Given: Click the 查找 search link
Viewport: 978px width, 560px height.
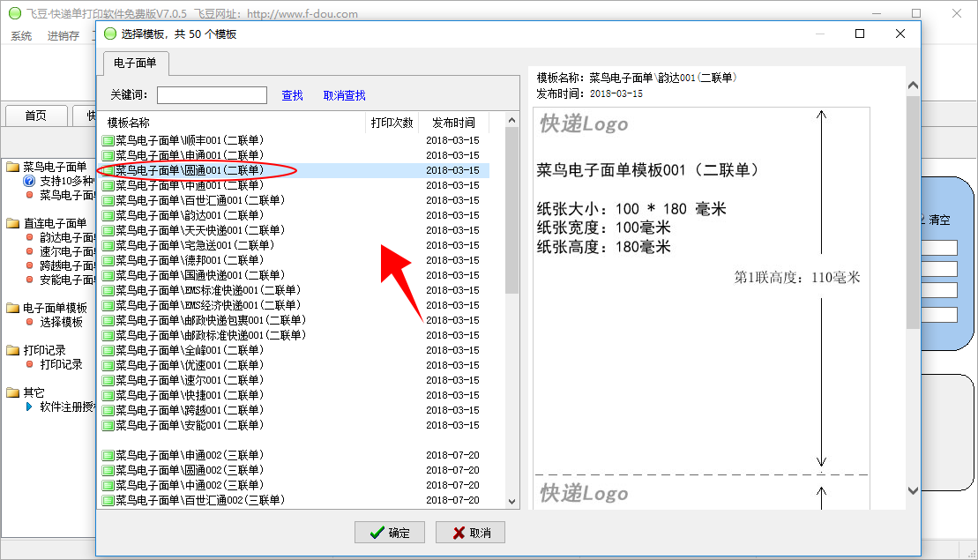Looking at the screenshot, I should tap(292, 95).
